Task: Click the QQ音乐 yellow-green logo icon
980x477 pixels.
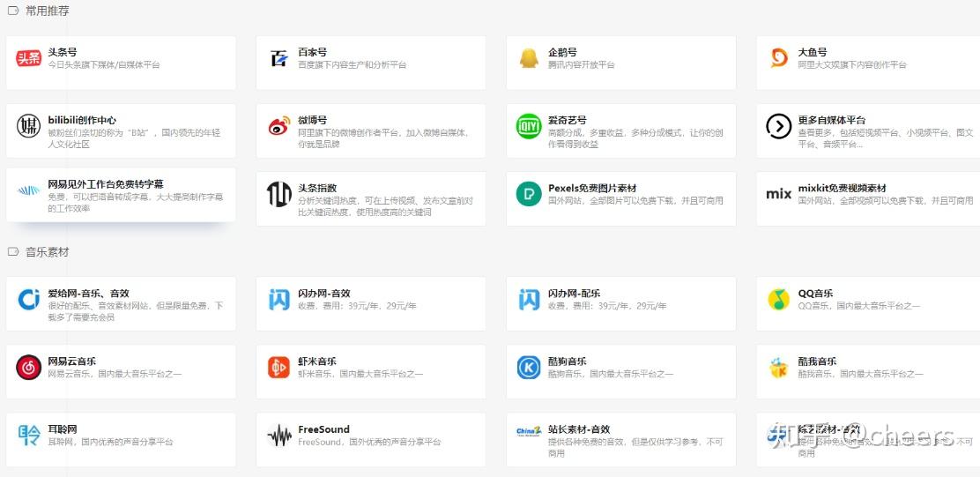Action: (x=779, y=300)
